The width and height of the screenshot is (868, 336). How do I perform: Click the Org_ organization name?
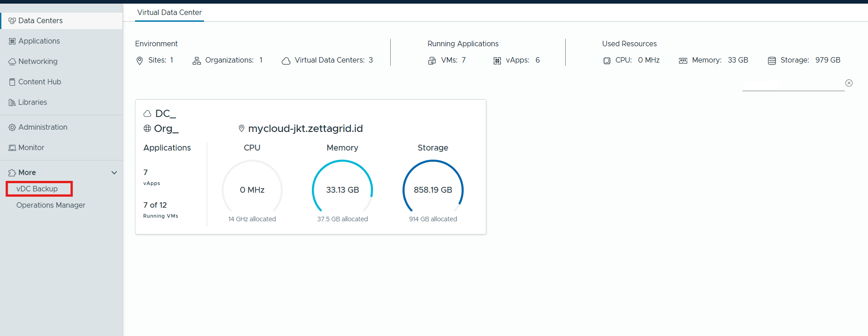click(x=166, y=129)
